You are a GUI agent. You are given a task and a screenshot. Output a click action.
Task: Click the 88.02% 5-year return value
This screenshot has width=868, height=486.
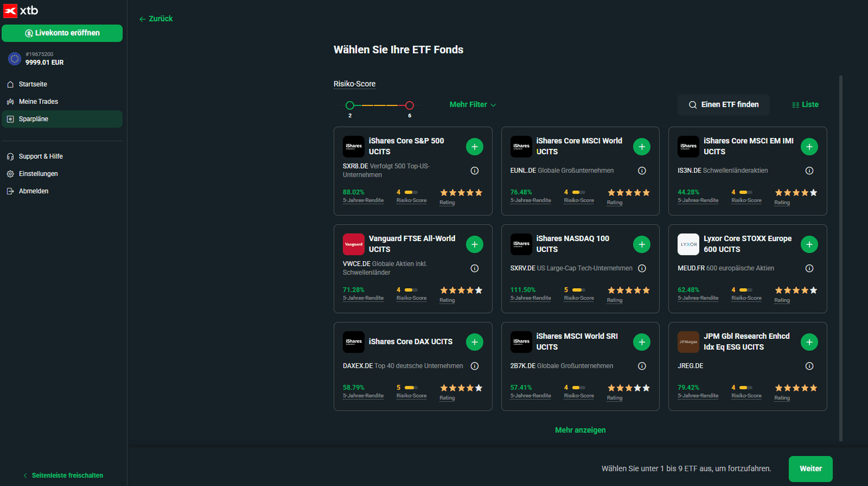point(354,192)
